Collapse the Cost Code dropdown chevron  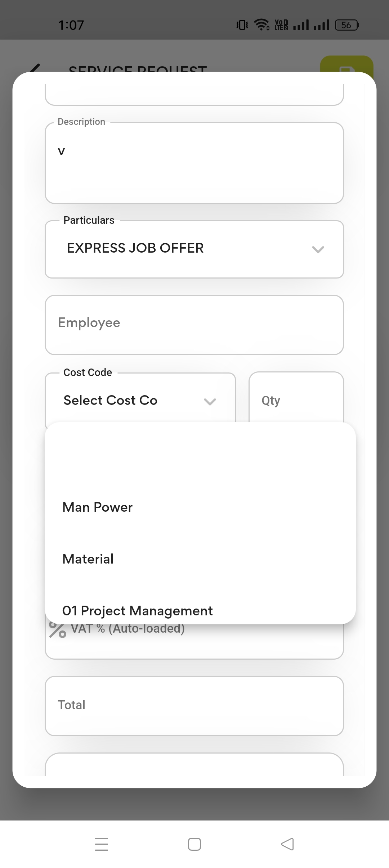(210, 401)
